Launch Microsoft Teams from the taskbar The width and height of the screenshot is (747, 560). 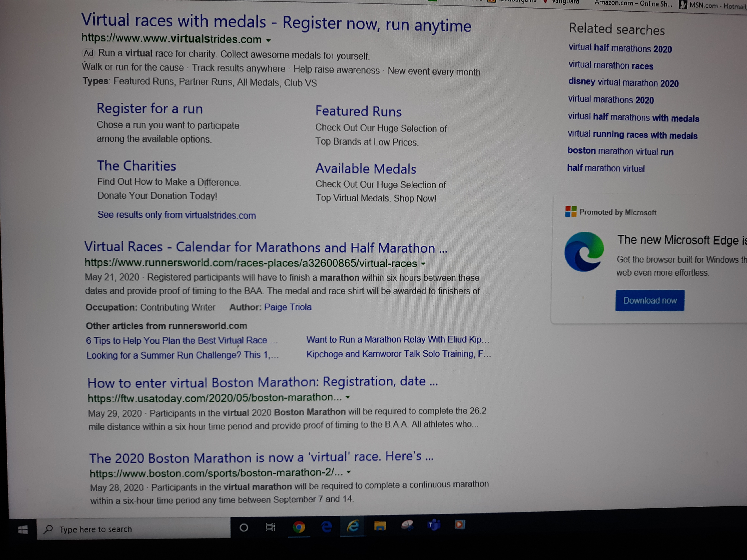[x=434, y=525]
